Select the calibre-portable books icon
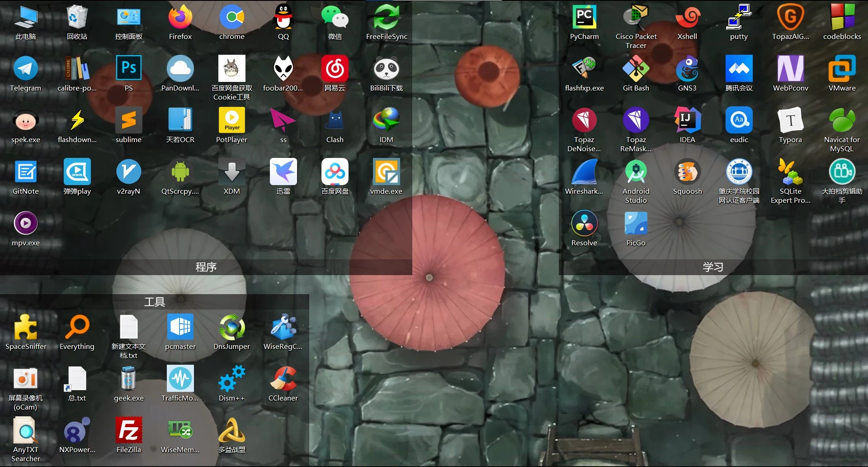Screen dimensions: 868x467 coord(77,69)
